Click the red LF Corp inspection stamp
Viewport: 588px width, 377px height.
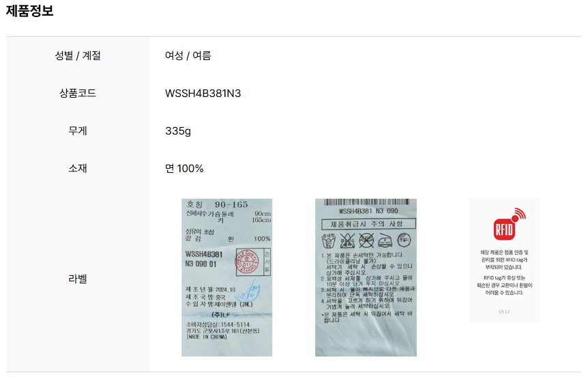point(247,262)
